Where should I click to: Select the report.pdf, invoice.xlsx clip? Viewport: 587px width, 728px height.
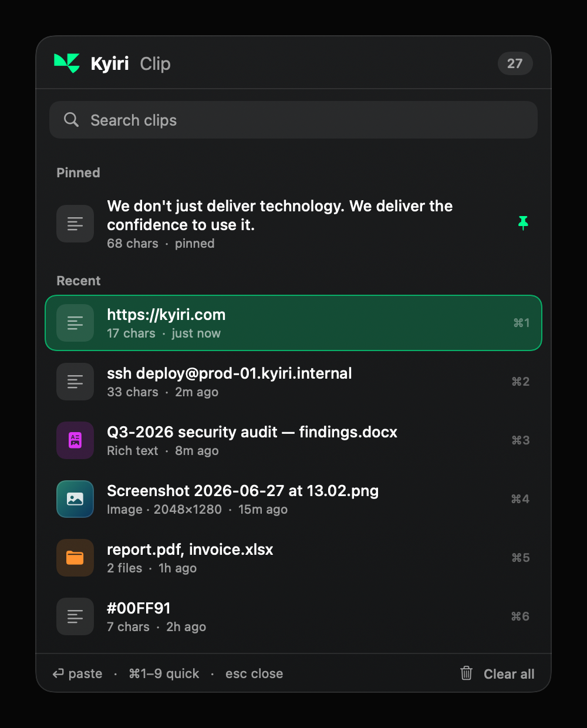tap(293, 558)
